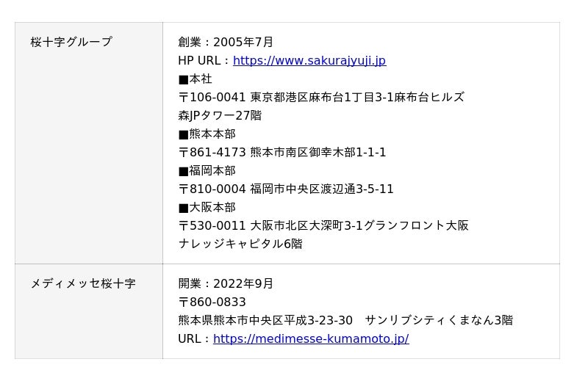The width and height of the screenshot is (588, 381).
Task: Click the 桜十字グループ row header
Action: 71,43
